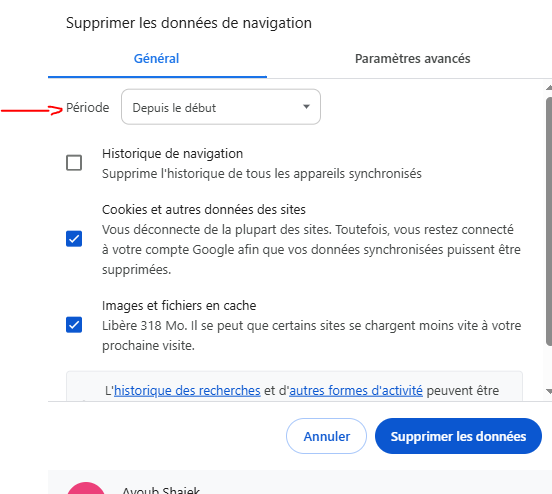
Task: Click the scrollbar up arrow
Action: coord(549,87)
